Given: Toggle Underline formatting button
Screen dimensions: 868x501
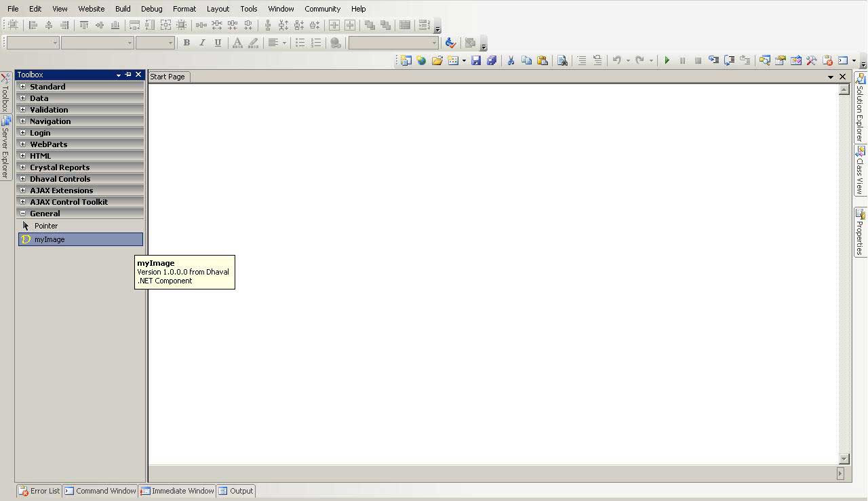Looking at the screenshot, I should coord(218,43).
